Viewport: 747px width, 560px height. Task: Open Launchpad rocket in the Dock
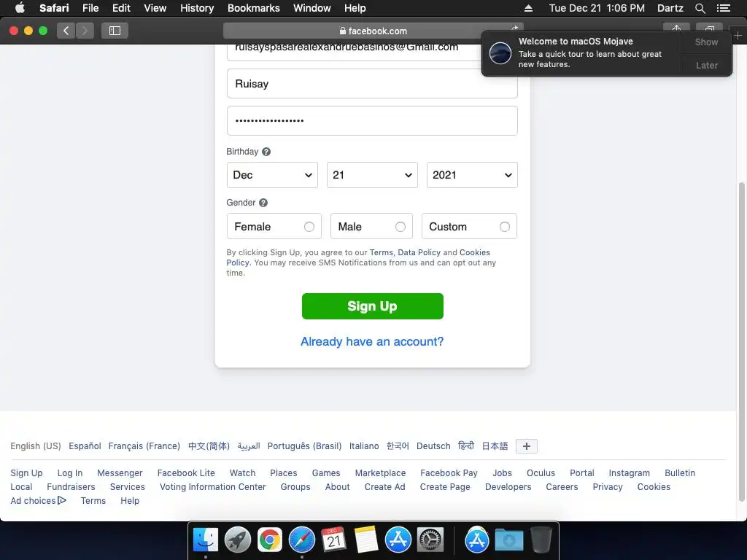click(238, 540)
